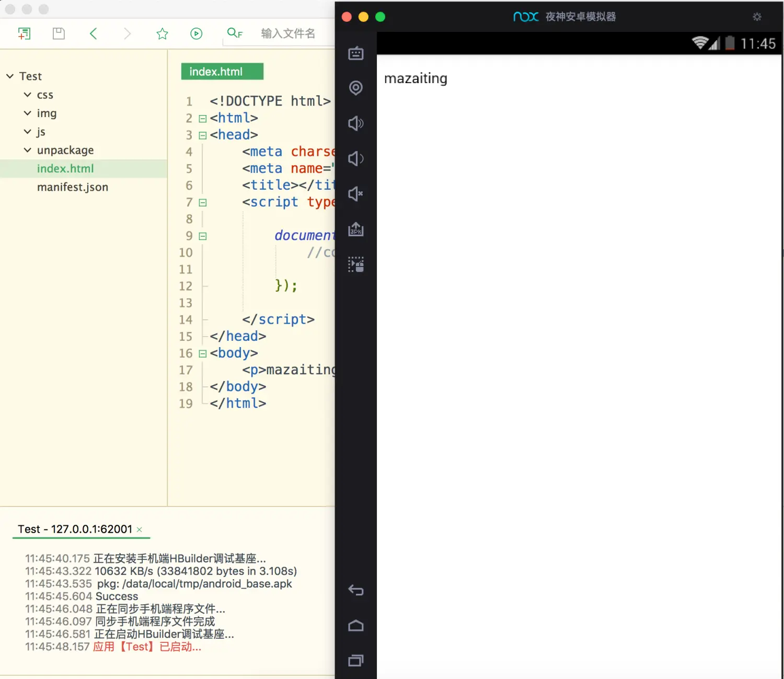Click the android_base.apk log line

(158, 584)
